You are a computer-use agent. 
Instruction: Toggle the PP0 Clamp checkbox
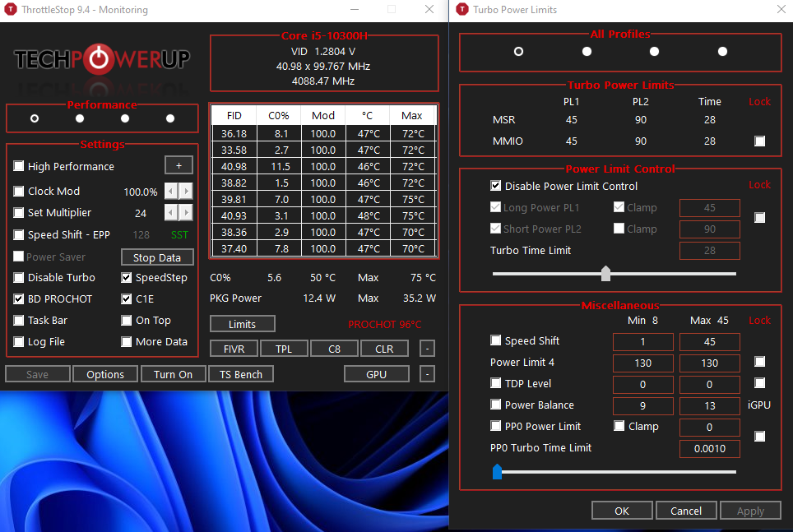619,426
